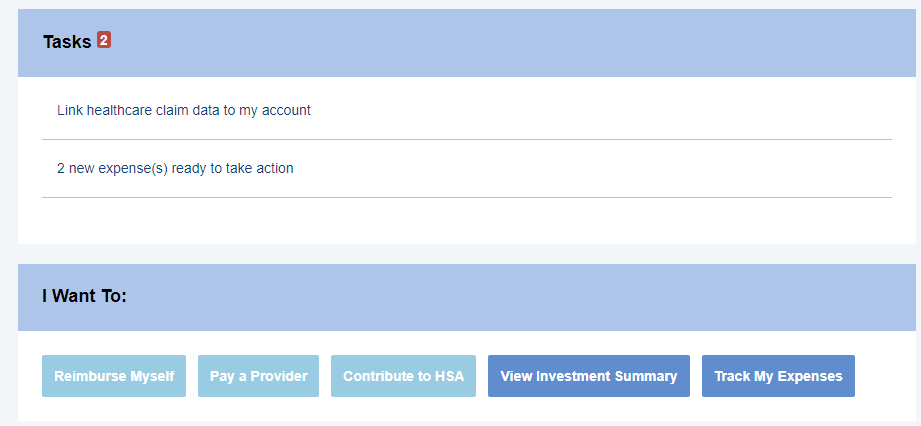The image size is (921, 426).
Task: Go to Track My Expenses
Action: click(778, 376)
